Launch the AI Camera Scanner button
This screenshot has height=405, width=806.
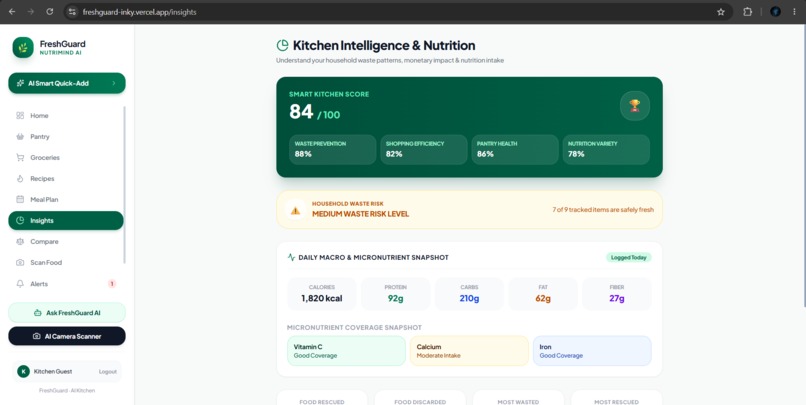(x=67, y=336)
